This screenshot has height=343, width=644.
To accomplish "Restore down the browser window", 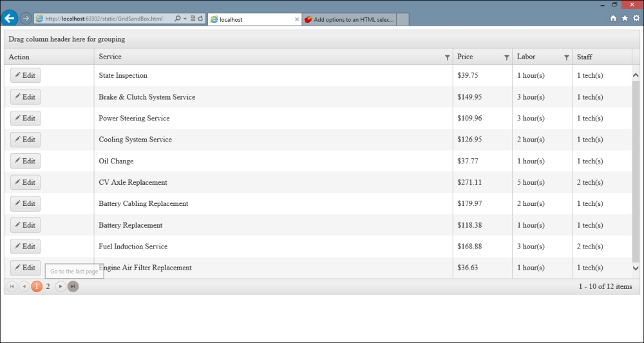I will pyautogui.click(x=614, y=5).
